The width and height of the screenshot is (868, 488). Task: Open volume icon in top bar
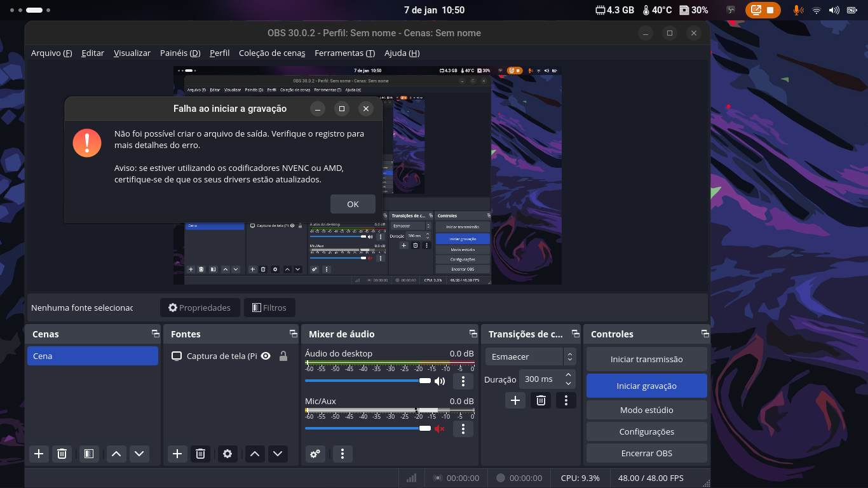(834, 10)
